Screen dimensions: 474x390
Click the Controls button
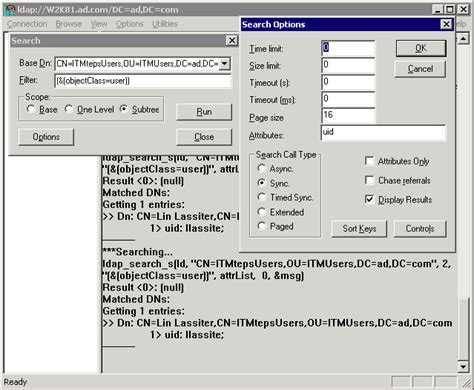[420, 229]
